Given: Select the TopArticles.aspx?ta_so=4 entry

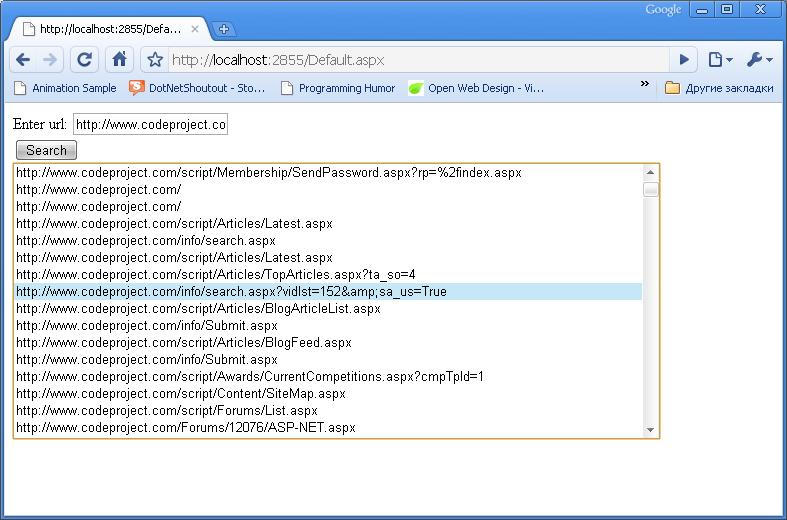Looking at the screenshot, I should tap(328, 275).
